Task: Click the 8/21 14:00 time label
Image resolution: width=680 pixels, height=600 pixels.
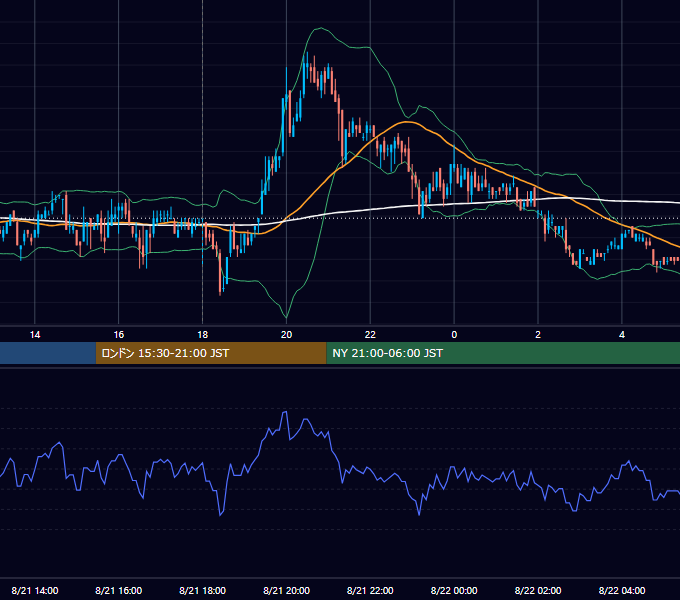Action: coord(35,590)
